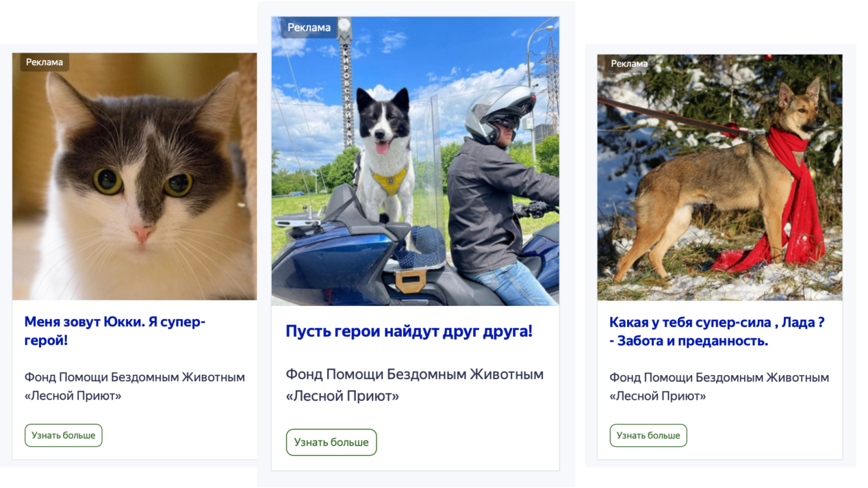Viewport: 868px width, 488px height.
Task: Click the Реклама label on the scarf dog ad
Action: [629, 63]
